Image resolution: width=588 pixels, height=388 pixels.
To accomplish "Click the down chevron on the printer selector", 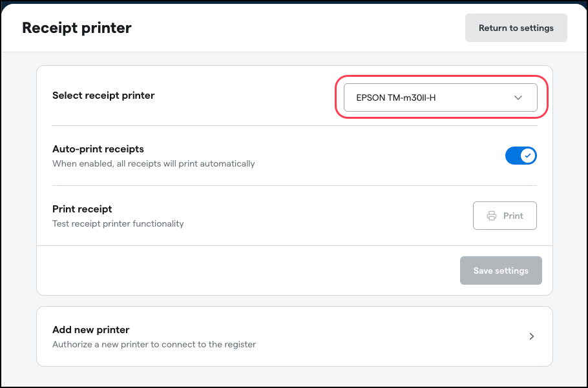I will tap(518, 97).
